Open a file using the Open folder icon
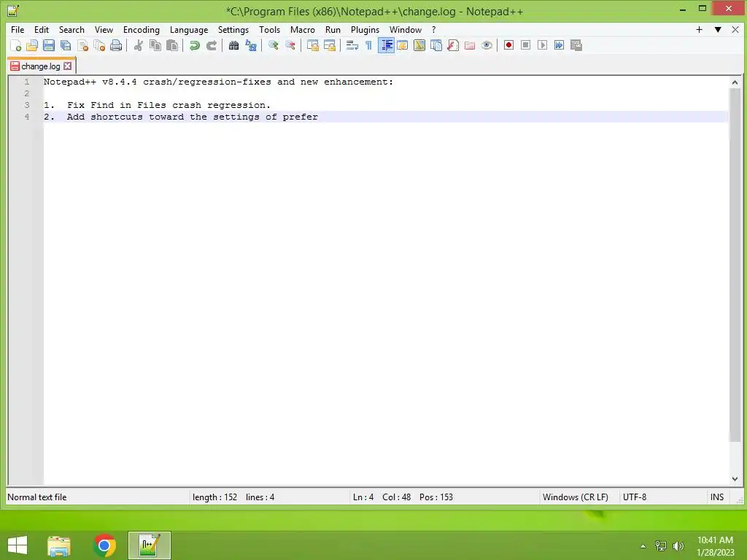Screen dimensions: 747x560 tap(32, 45)
